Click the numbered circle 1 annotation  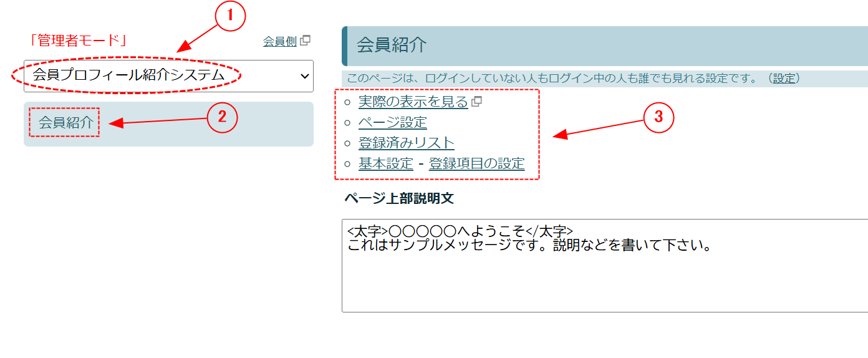(231, 17)
